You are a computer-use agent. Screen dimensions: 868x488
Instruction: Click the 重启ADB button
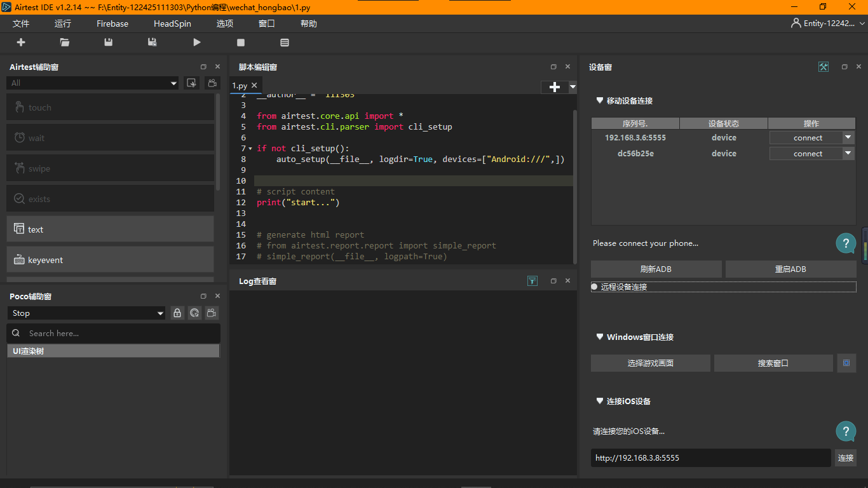pyautogui.click(x=791, y=269)
